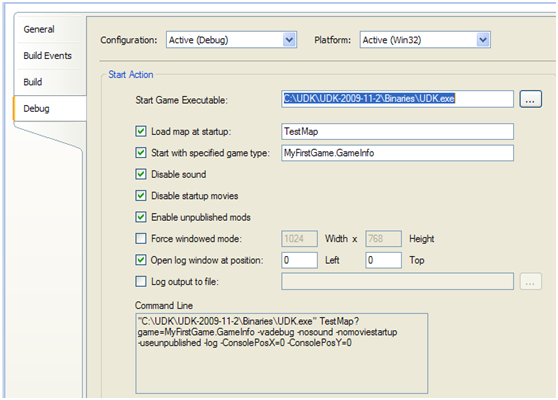Toggle Open log window at position
558x400 pixels.
[141, 260]
